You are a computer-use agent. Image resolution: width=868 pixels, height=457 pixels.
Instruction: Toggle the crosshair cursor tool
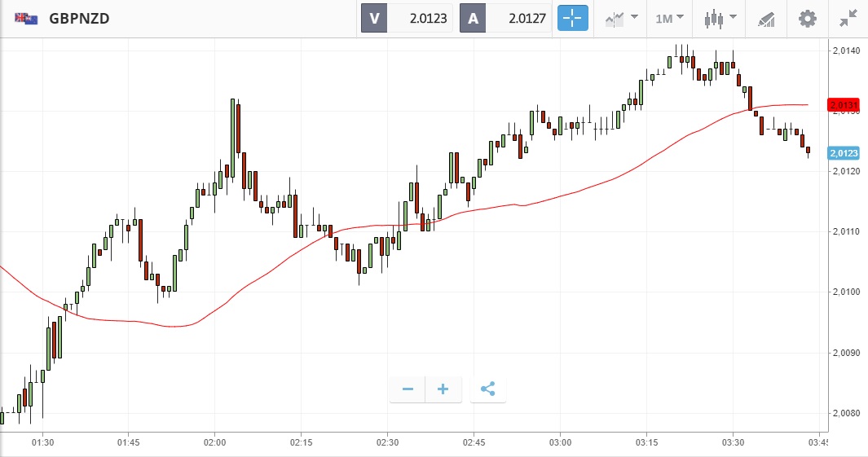coord(572,18)
